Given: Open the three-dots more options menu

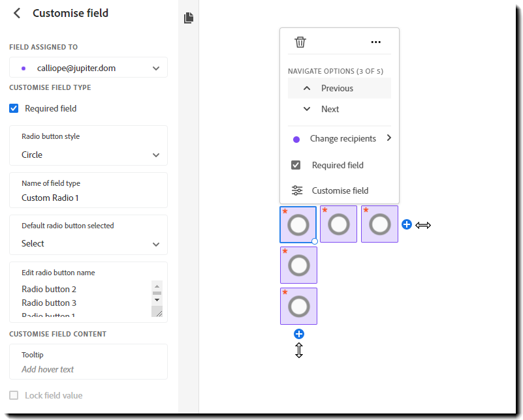Looking at the screenshot, I should click(x=375, y=42).
